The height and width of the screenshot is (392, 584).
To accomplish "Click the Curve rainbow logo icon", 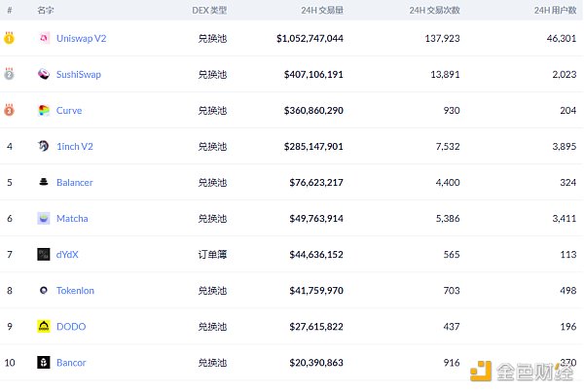I will (44, 111).
